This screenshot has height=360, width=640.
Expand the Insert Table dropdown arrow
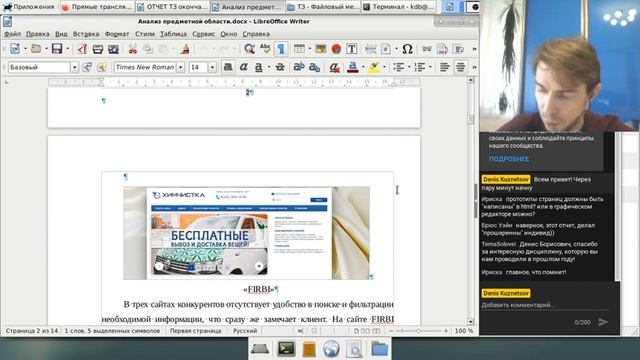309,49
